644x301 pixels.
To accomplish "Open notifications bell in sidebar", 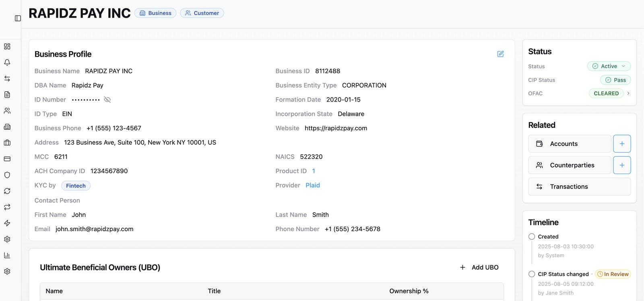I will tap(7, 63).
